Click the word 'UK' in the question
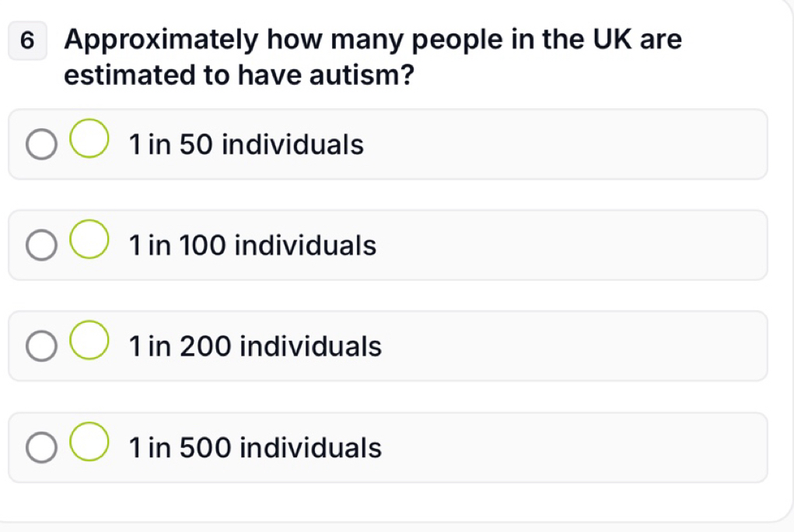The height and width of the screenshot is (532, 794). coord(612,39)
